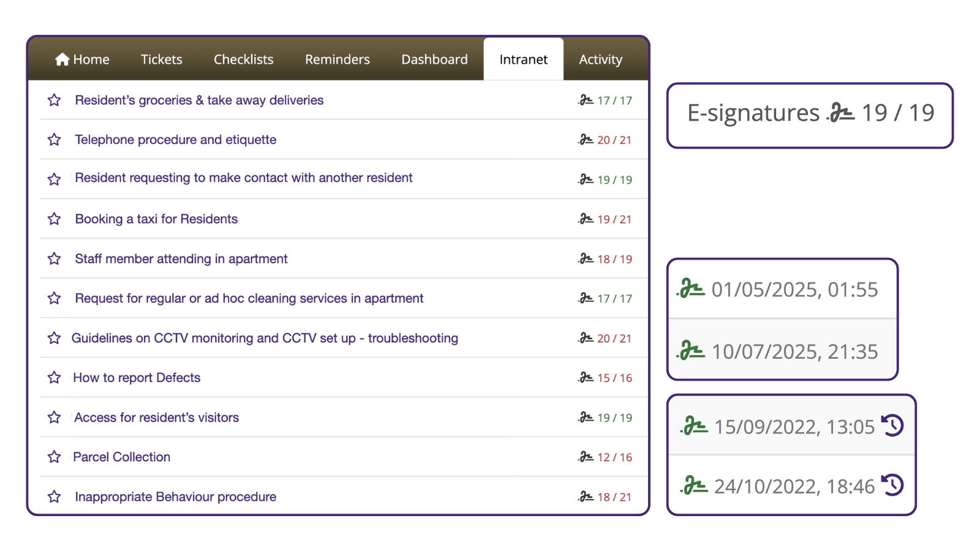980x551 pixels.
Task: Mark How to report Defects as favorite
Action: pyautogui.click(x=55, y=378)
